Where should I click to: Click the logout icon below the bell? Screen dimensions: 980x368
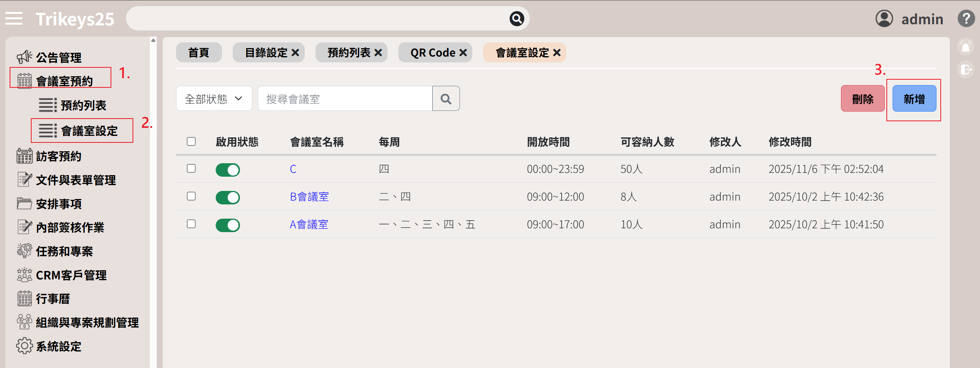point(965,70)
